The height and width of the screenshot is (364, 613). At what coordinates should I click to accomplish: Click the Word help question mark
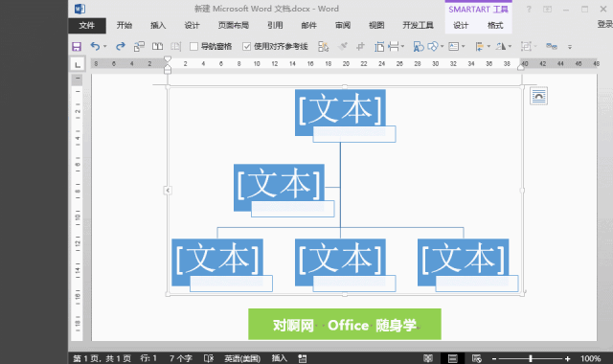click(529, 9)
